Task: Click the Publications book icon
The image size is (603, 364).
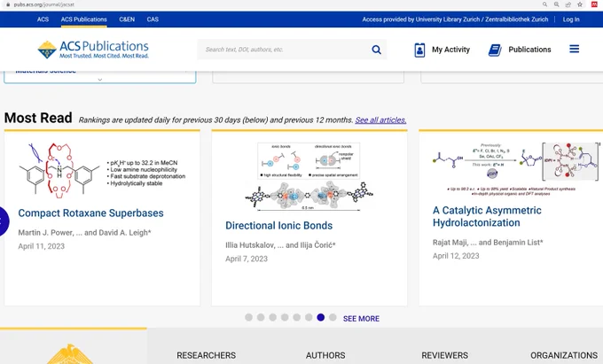Action: click(495, 50)
